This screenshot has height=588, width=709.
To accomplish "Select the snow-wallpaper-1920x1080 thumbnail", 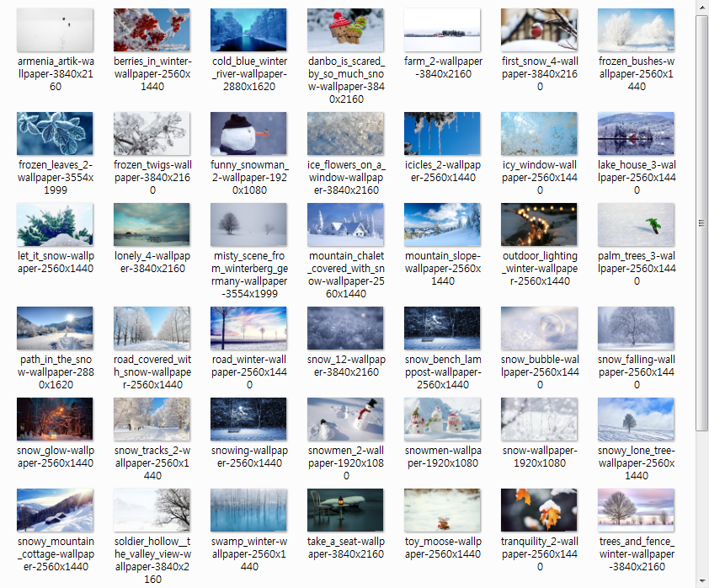I will point(539,420).
